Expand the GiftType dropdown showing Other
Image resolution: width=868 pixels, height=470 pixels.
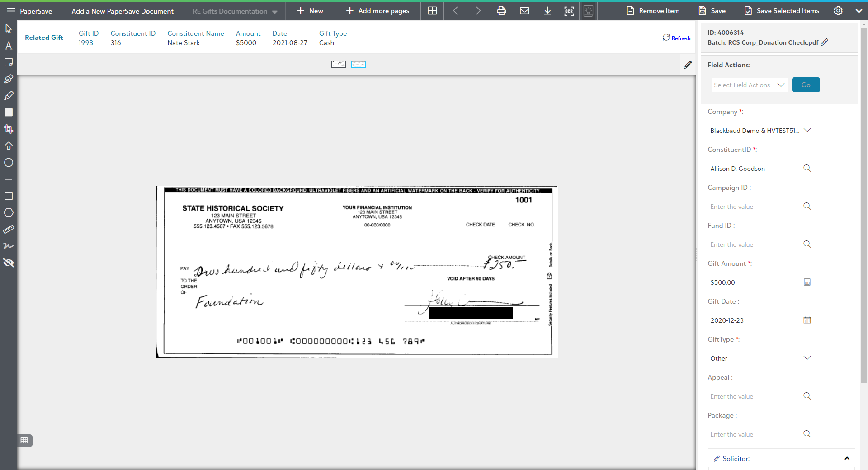[x=760, y=358]
